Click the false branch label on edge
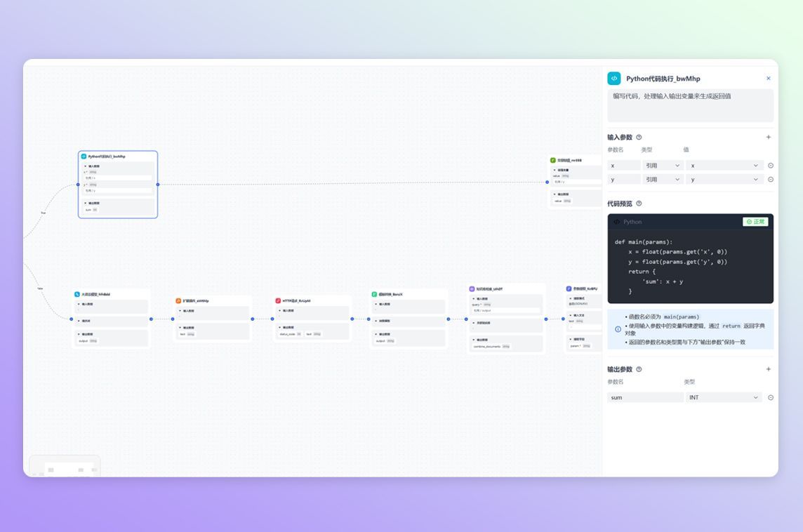Screen dimensions: 803x532 coord(40,288)
